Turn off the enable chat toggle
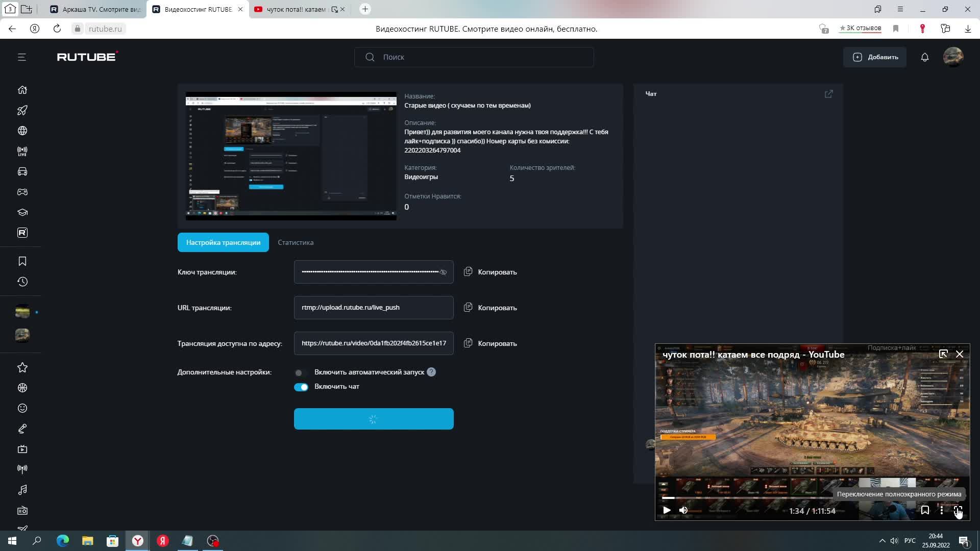 [301, 387]
